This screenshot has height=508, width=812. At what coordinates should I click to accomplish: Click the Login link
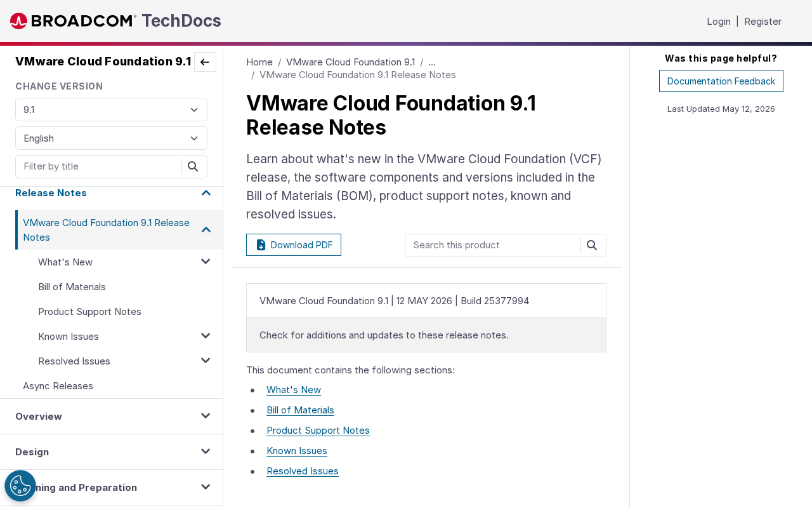pos(719,22)
